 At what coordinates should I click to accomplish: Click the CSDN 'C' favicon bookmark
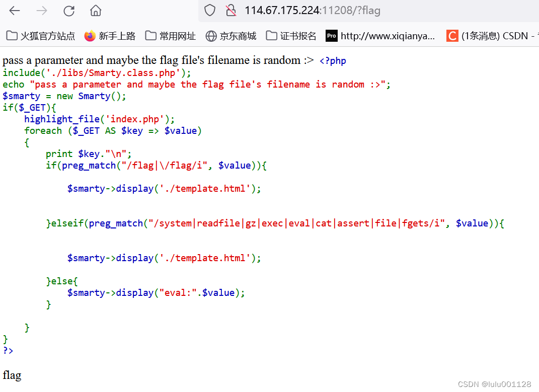452,36
